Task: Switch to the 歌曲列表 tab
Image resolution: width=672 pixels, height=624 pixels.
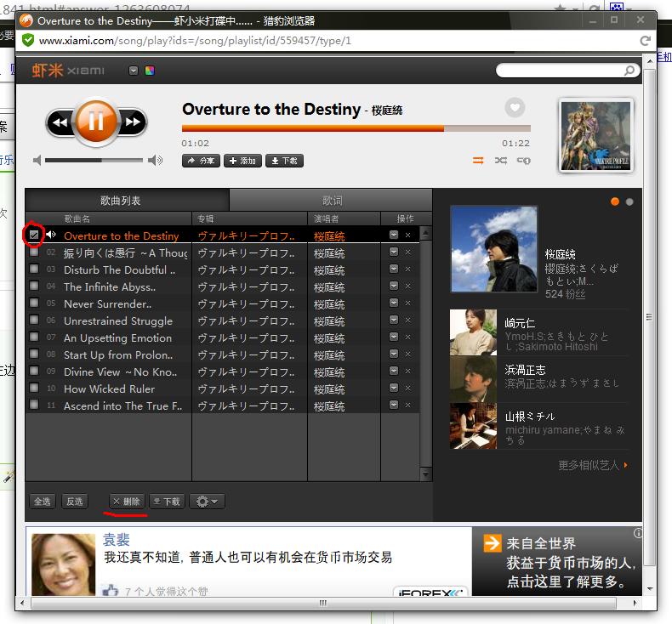Action: pyautogui.click(x=128, y=201)
